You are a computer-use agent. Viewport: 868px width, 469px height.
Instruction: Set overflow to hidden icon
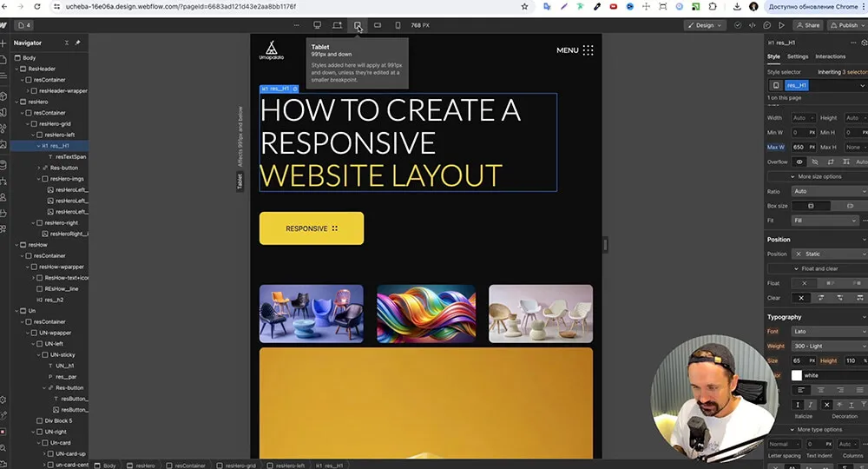pyautogui.click(x=815, y=162)
